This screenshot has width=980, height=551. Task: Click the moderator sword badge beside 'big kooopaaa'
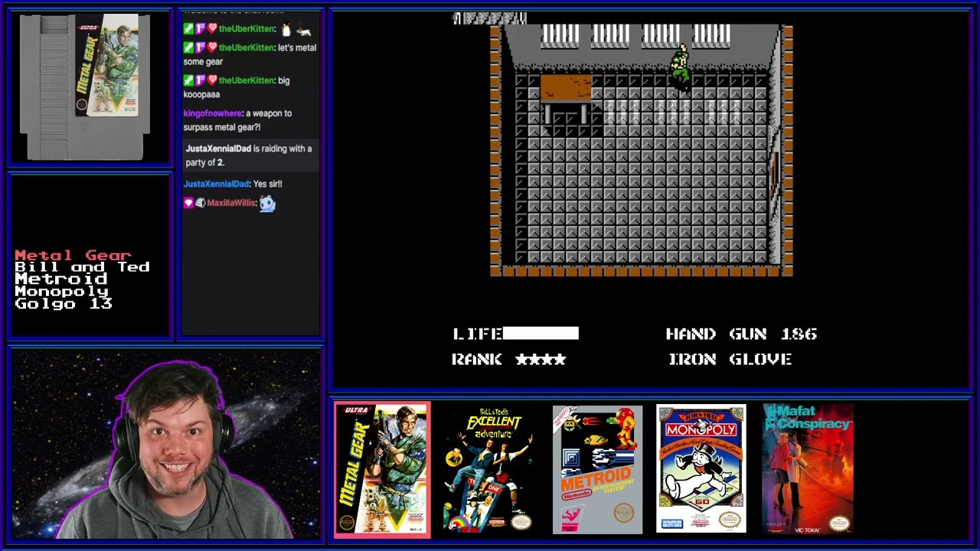(188, 80)
